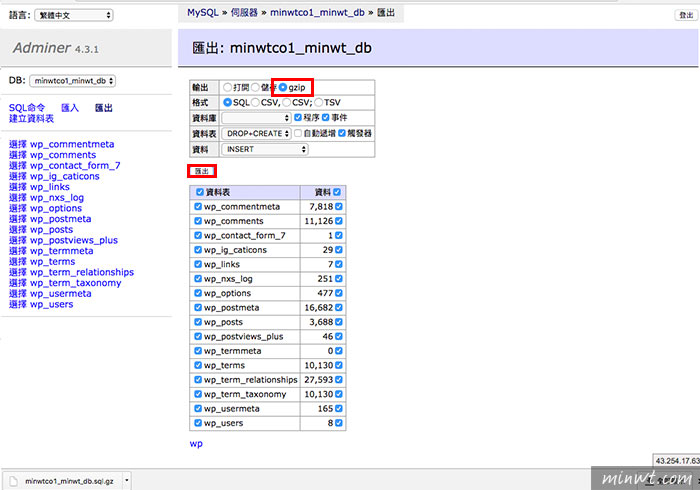Select the 打開 output radio button
Screen dimensions: 700x490
228,87
